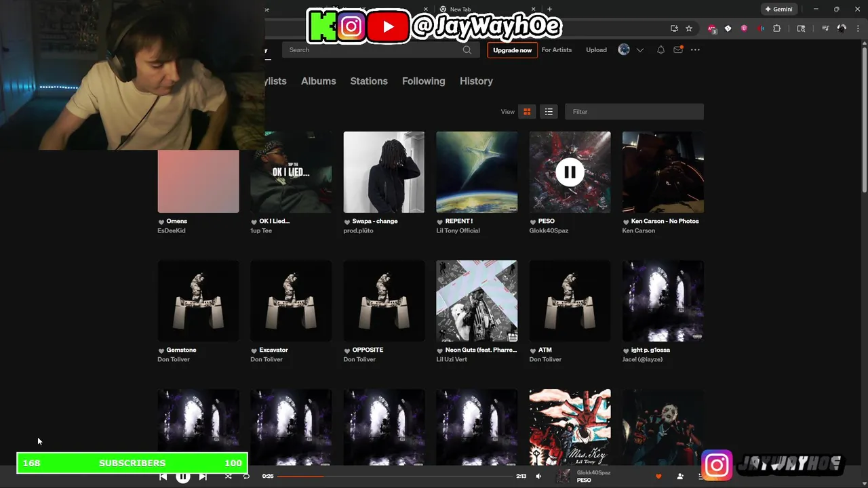Click Upgrade now button
Image resolution: width=868 pixels, height=488 pixels.
click(512, 50)
